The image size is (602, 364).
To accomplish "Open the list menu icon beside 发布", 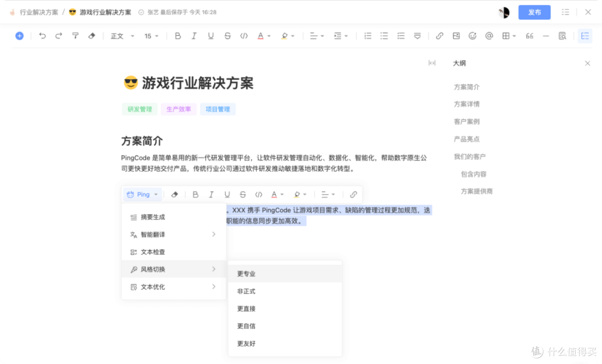I will tap(565, 12).
